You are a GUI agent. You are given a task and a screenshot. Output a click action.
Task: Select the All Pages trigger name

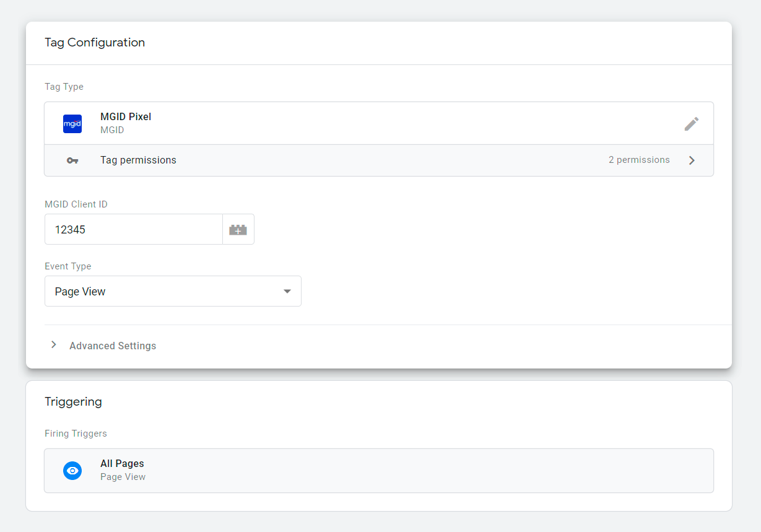click(x=122, y=463)
